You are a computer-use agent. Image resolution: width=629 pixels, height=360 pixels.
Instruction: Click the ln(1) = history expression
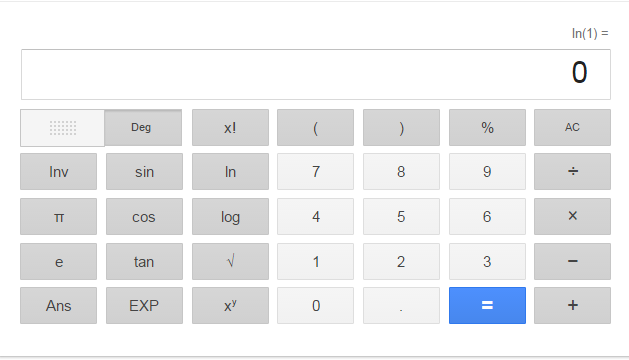tap(590, 34)
